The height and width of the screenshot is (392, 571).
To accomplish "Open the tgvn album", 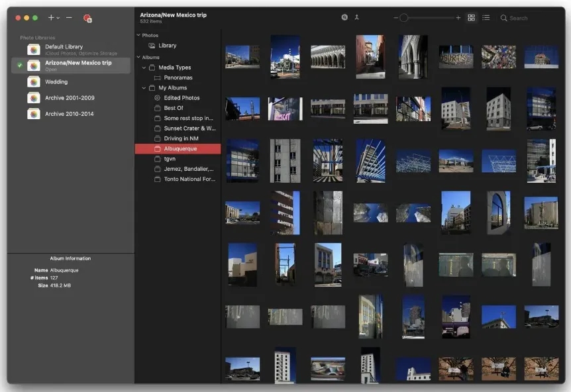I will tap(178, 159).
